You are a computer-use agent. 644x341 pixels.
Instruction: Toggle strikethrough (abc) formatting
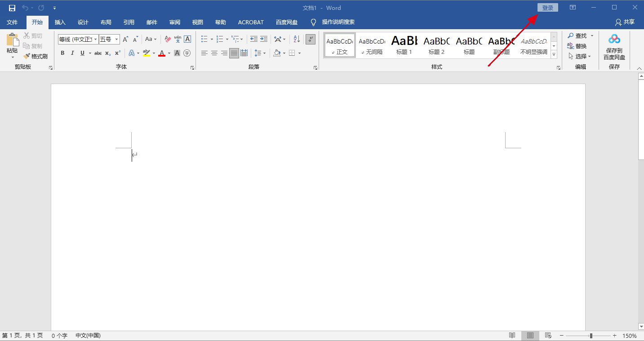[x=98, y=53]
